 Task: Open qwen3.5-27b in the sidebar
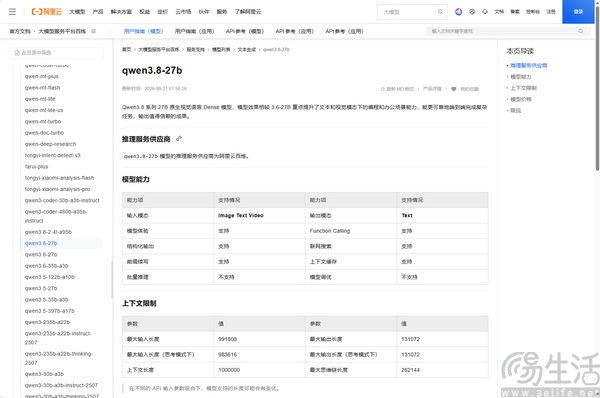[x=41, y=288]
